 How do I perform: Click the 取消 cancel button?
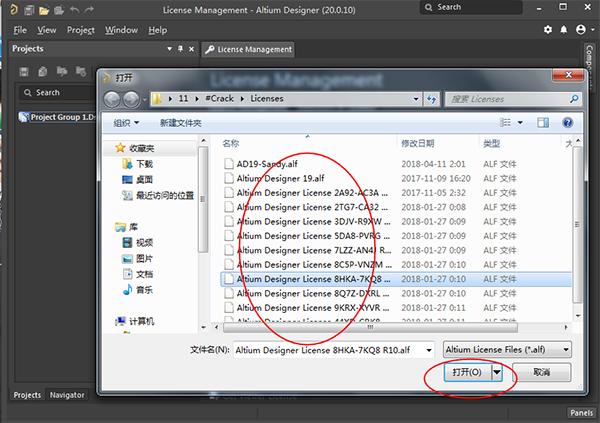tap(541, 372)
